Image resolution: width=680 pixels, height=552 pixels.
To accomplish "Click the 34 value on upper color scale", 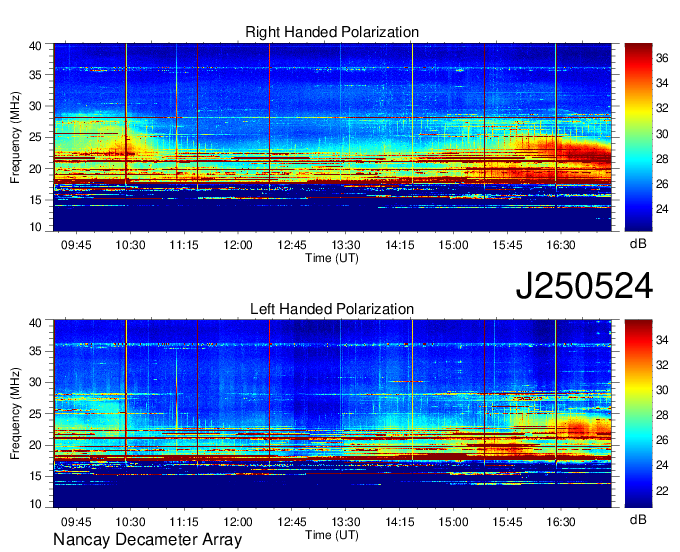I will [662, 83].
